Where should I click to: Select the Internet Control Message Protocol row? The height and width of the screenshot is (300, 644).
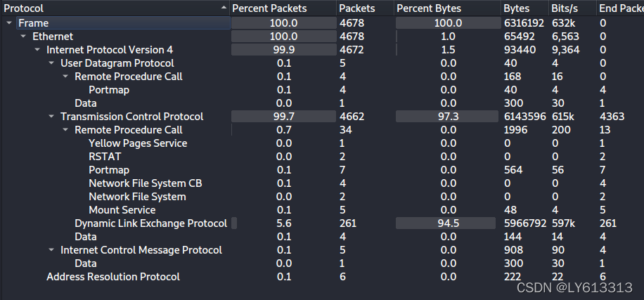coord(322,250)
